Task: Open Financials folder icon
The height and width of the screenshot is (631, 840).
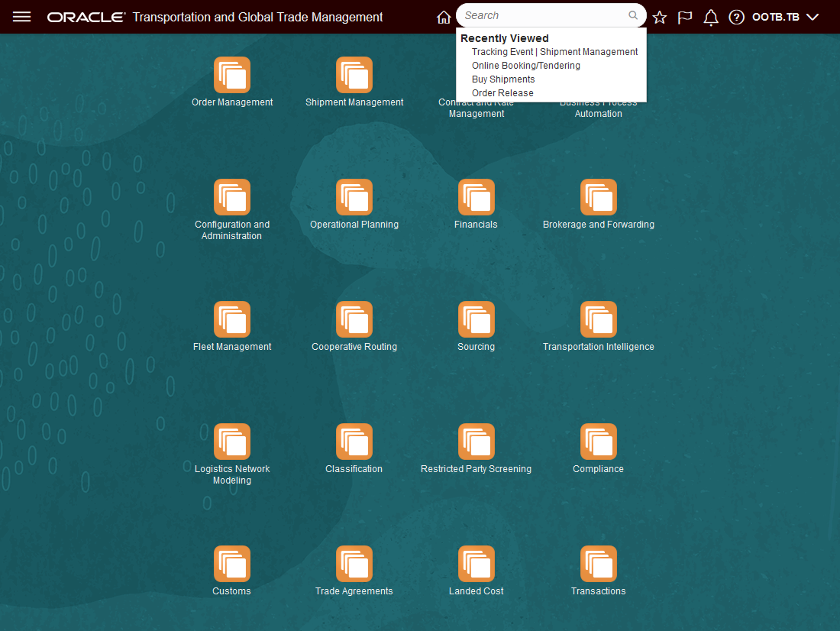Action: 477,197
